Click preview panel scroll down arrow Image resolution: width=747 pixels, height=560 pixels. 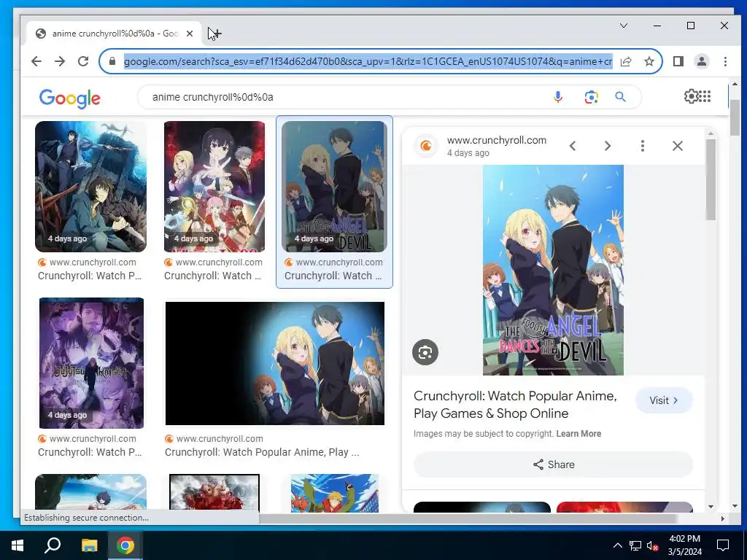[x=711, y=507]
